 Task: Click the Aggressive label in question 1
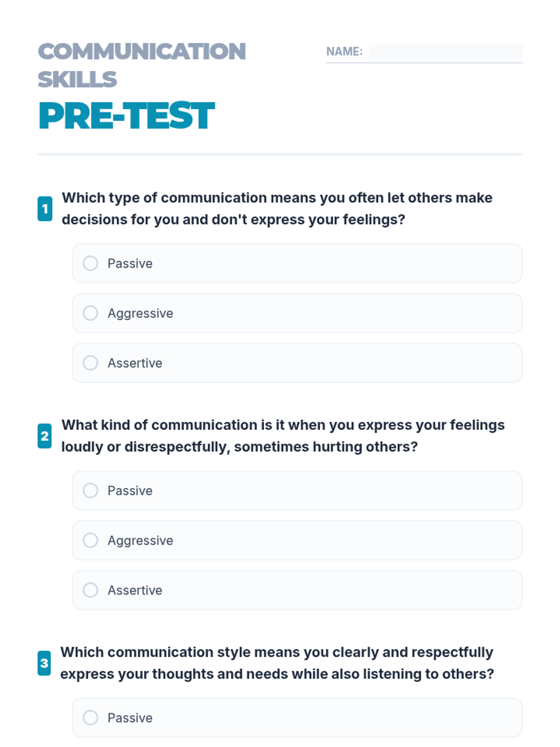140,313
